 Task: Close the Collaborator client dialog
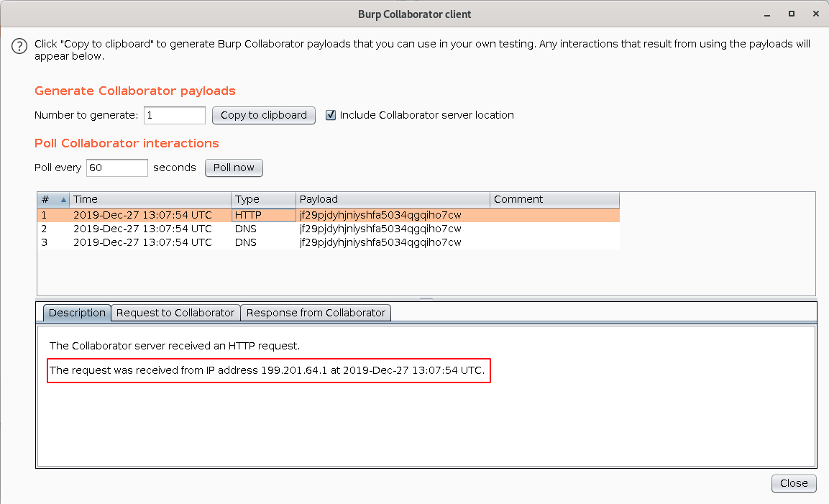coord(794,483)
